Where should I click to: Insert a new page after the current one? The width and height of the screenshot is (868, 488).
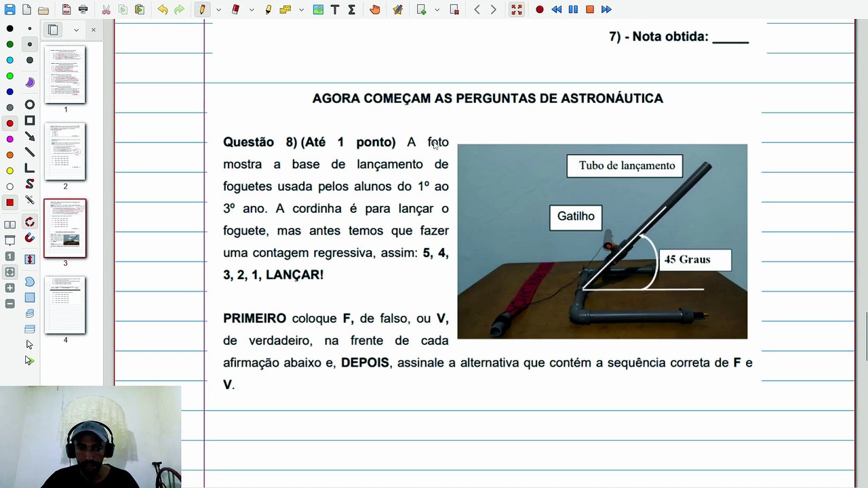click(421, 9)
